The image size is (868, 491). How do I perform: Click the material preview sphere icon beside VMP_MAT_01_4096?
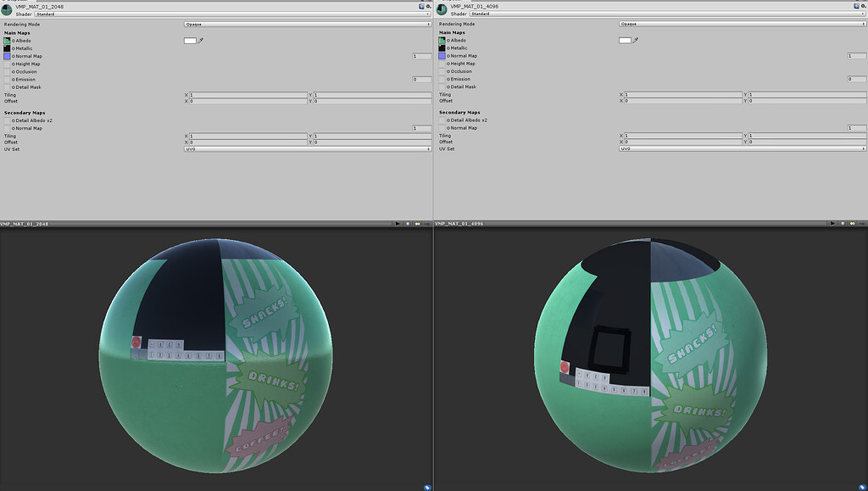pyautogui.click(x=440, y=9)
